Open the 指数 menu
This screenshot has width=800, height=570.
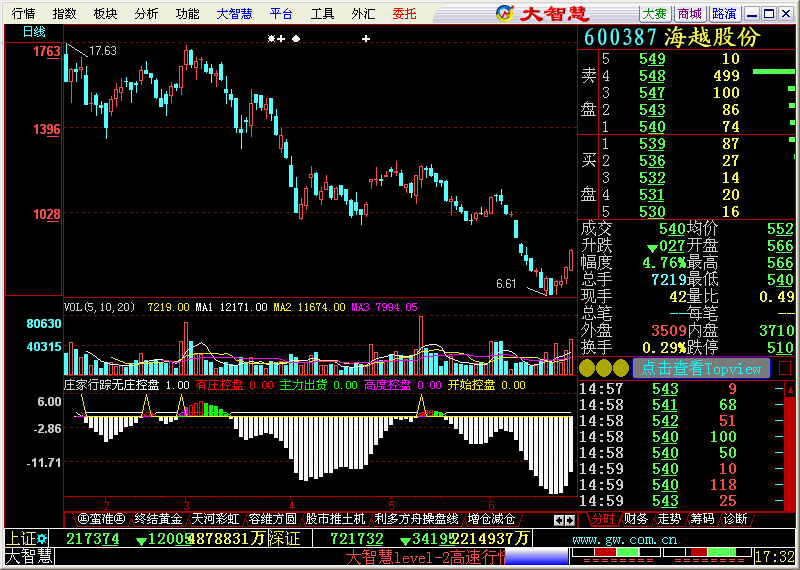point(65,14)
